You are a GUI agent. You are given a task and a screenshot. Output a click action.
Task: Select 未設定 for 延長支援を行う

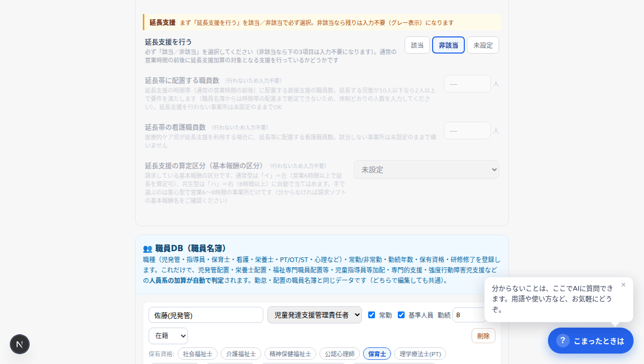pyautogui.click(x=483, y=45)
